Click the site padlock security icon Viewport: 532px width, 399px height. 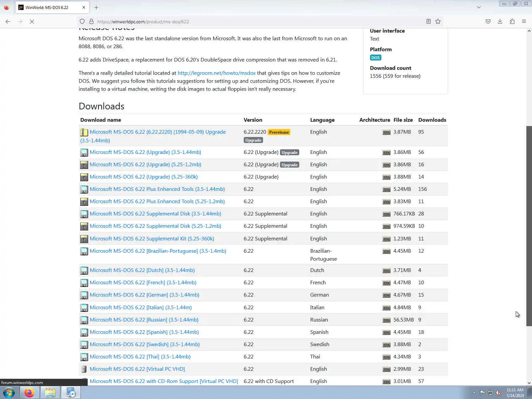(x=91, y=21)
